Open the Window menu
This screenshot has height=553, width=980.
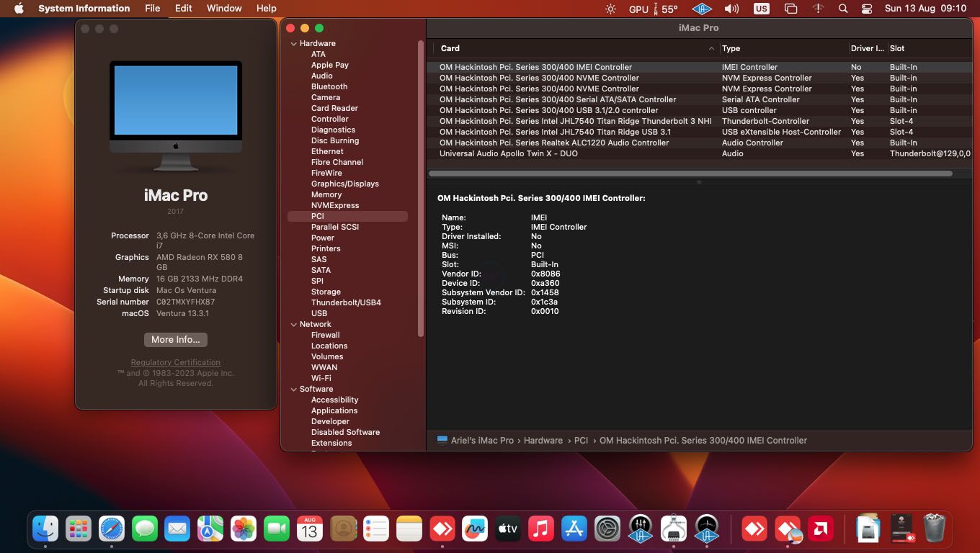click(x=223, y=8)
